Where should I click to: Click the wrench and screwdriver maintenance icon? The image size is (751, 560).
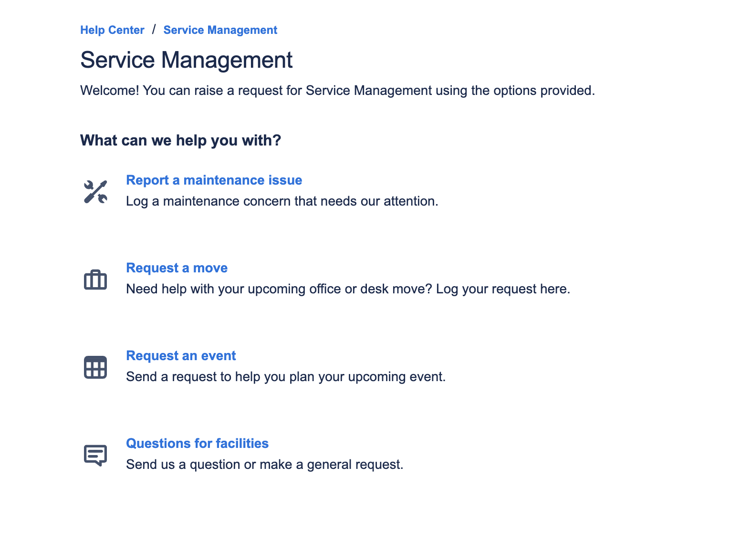click(95, 192)
